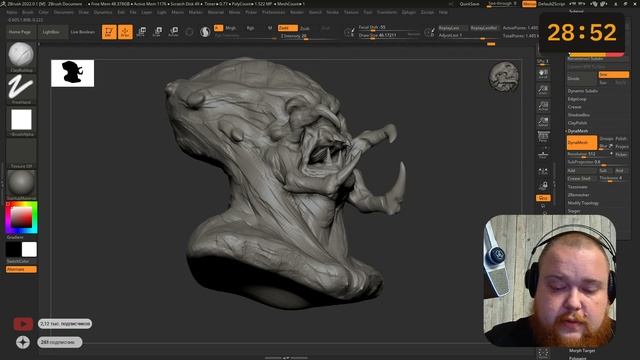Click the Frame icon at shelf bottom
The width and height of the screenshot is (640, 360).
point(543,353)
